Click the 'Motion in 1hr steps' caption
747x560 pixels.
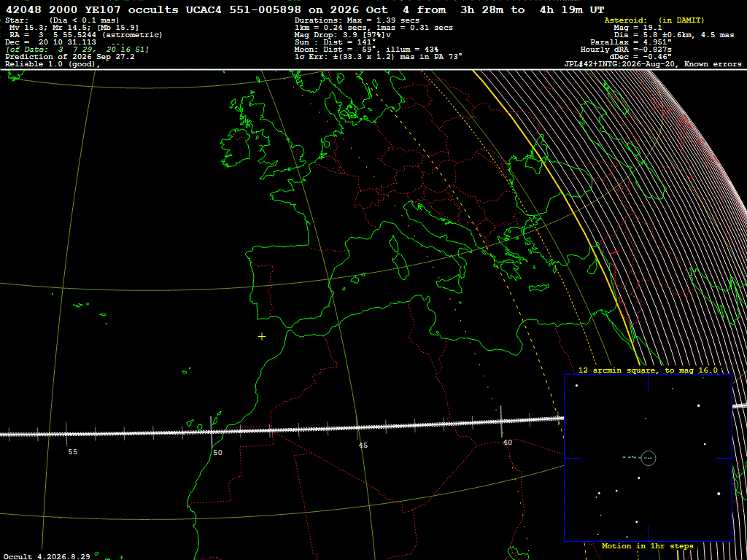click(x=648, y=545)
